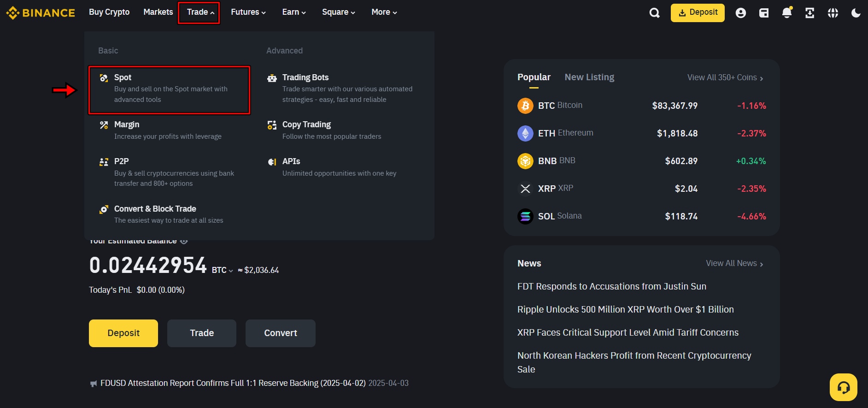Open the account profile icon
The image size is (868, 408).
point(741,13)
